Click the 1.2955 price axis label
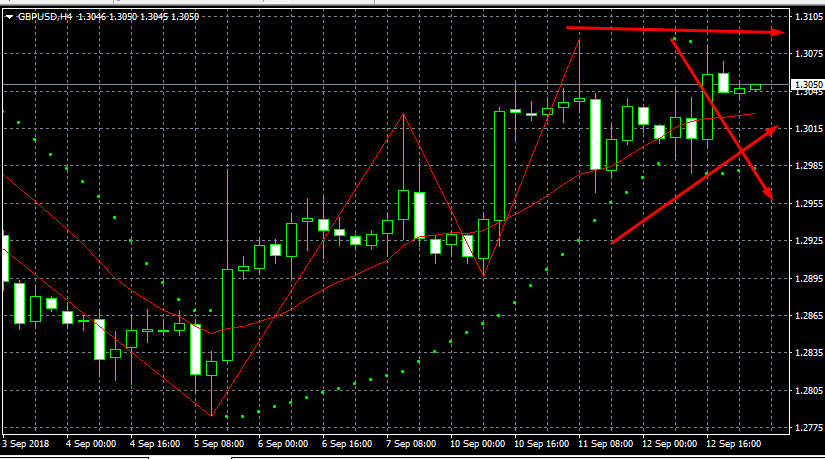The width and height of the screenshot is (825, 459). coord(809,203)
